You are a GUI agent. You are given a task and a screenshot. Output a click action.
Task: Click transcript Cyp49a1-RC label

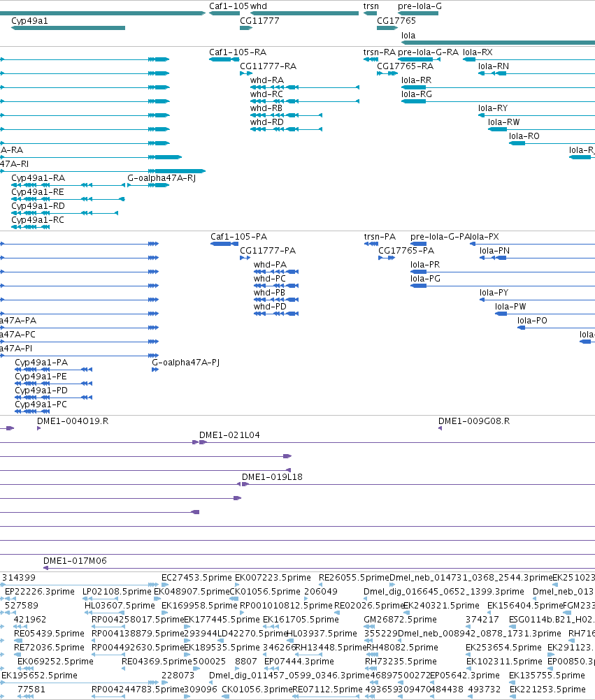[x=38, y=220]
